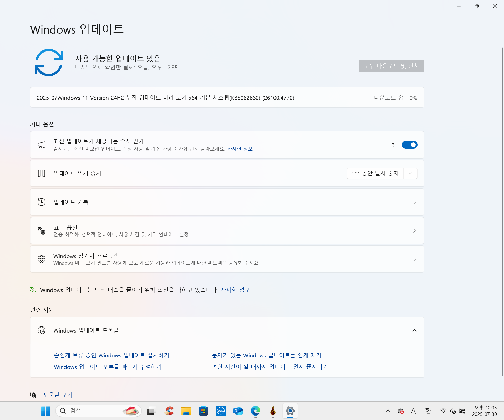The image size is (504, 420).
Task: Open Task View from the taskbar
Action: point(151,411)
